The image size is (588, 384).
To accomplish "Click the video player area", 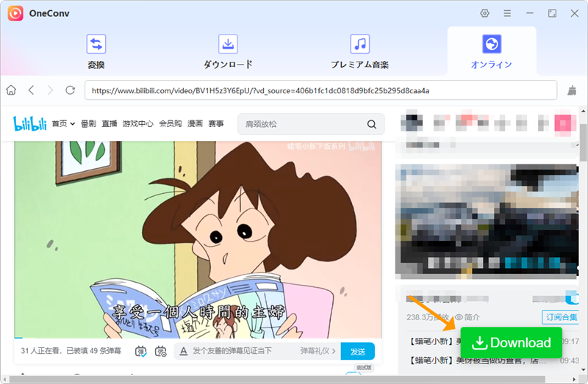I will (198, 240).
